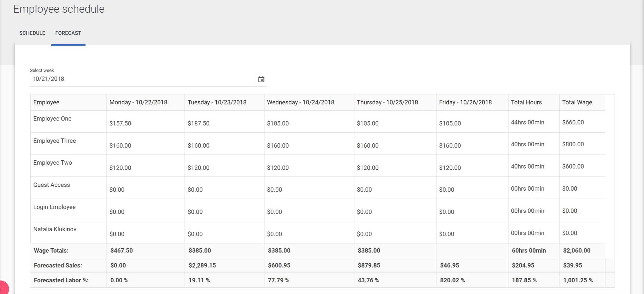The width and height of the screenshot is (644, 294).
Task: Click the Employee schedule page heading
Action: click(x=59, y=9)
